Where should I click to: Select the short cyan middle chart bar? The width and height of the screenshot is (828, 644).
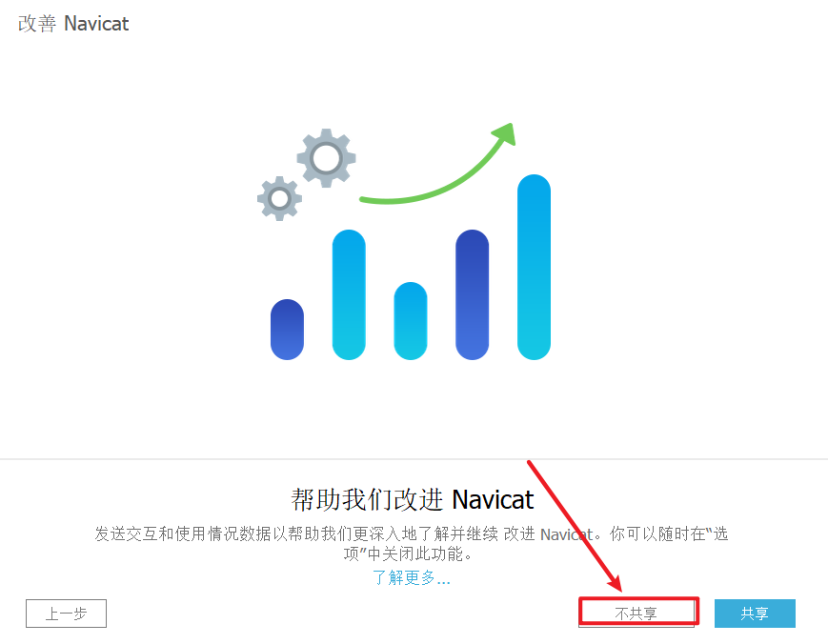[411, 321]
